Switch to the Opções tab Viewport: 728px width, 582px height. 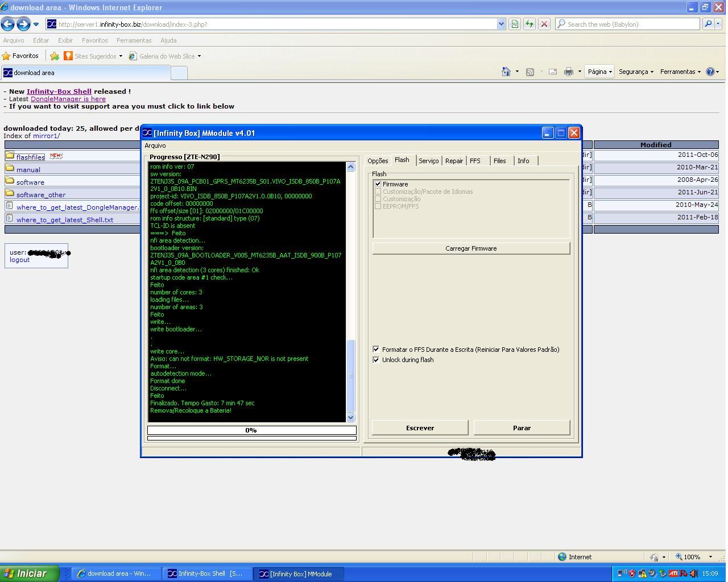[x=378, y=161]
